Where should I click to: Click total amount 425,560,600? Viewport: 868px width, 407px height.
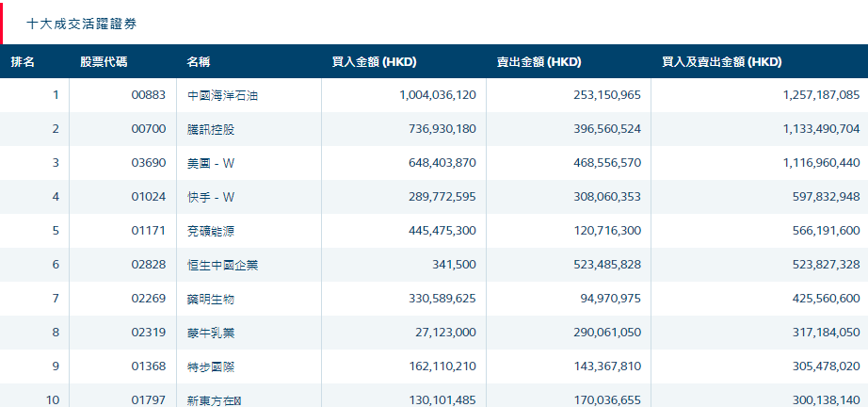pos(827,299)
